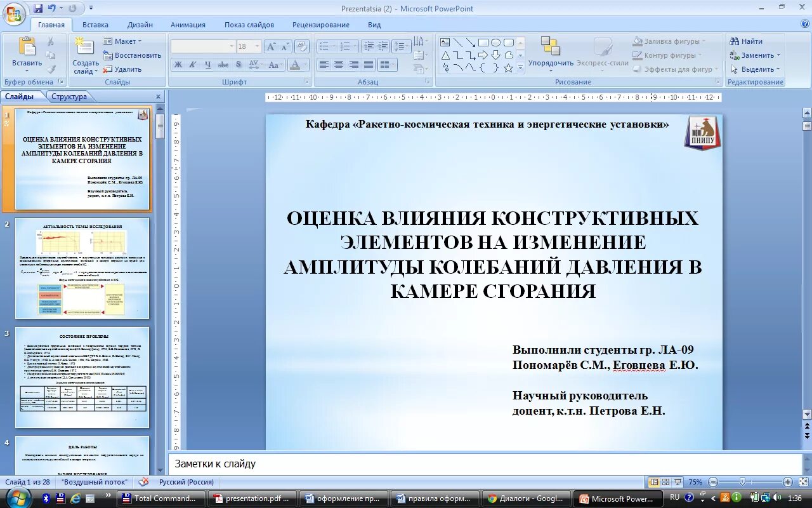Zoom in with the plus button
This screenshot has height=508, width=812.
(787, 482)
